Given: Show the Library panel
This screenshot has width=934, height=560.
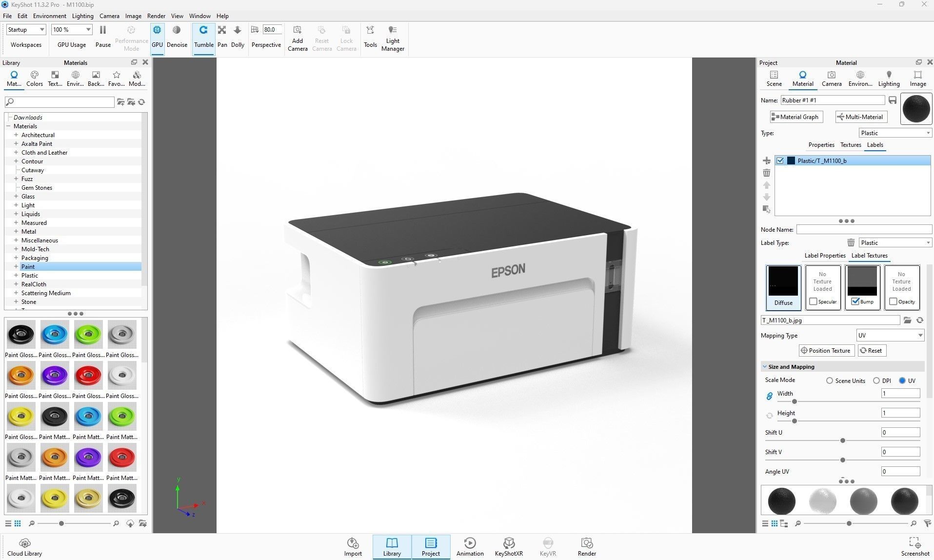Looking at the screenshot, I should [x=392, y=547].
